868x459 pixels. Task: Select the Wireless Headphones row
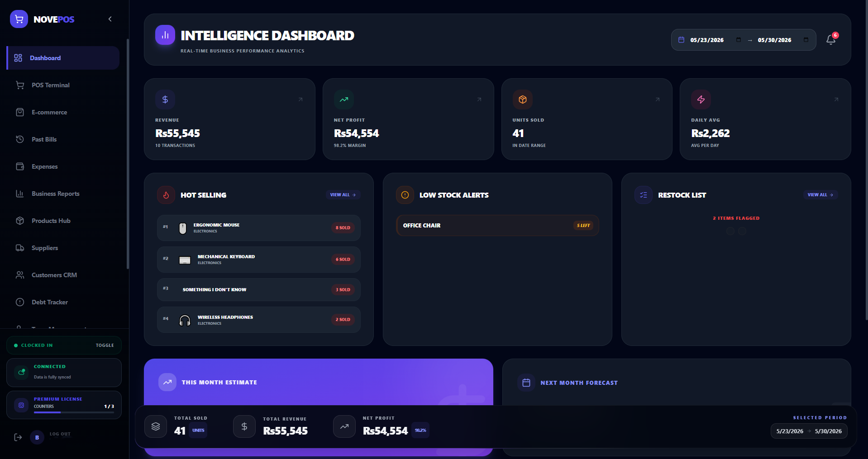coord(259,320)
